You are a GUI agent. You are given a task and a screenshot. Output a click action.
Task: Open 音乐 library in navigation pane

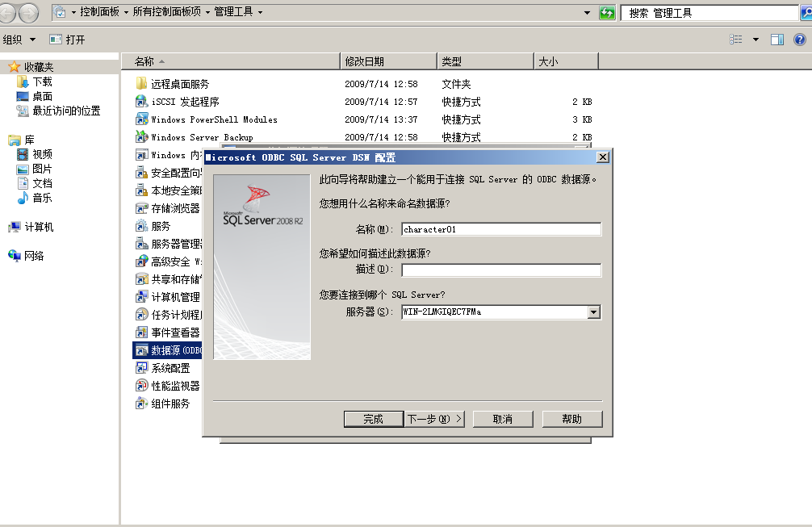tap(43, 197)
